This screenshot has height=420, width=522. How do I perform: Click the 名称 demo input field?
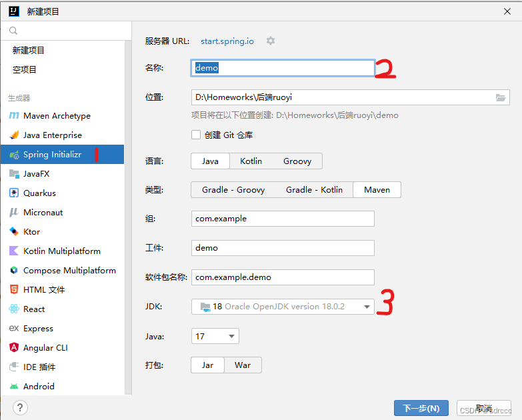(283, 68)
